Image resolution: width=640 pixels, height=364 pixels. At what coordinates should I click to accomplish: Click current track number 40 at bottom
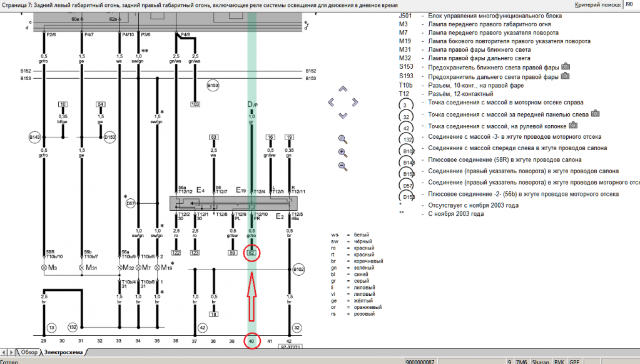pos(251,340)
